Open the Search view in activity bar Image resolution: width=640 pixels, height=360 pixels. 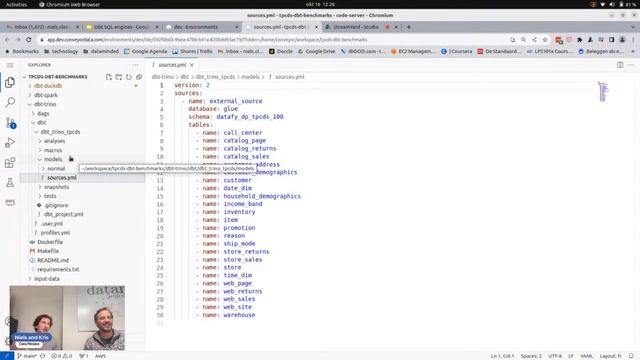point(10,102)
